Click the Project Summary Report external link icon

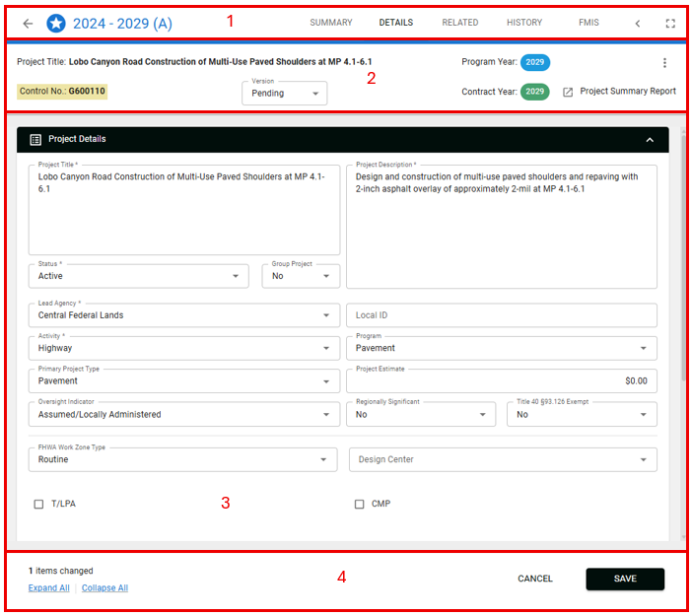click(568, 92)
